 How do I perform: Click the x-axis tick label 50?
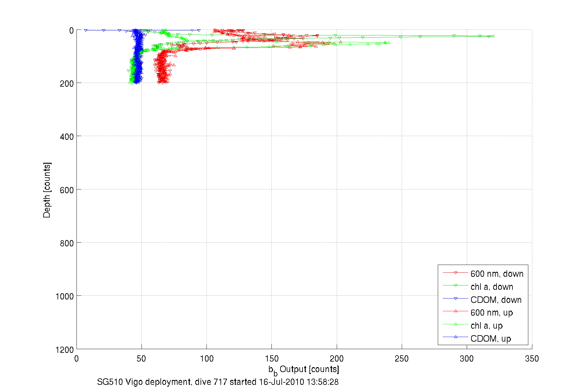pos(141,359)
